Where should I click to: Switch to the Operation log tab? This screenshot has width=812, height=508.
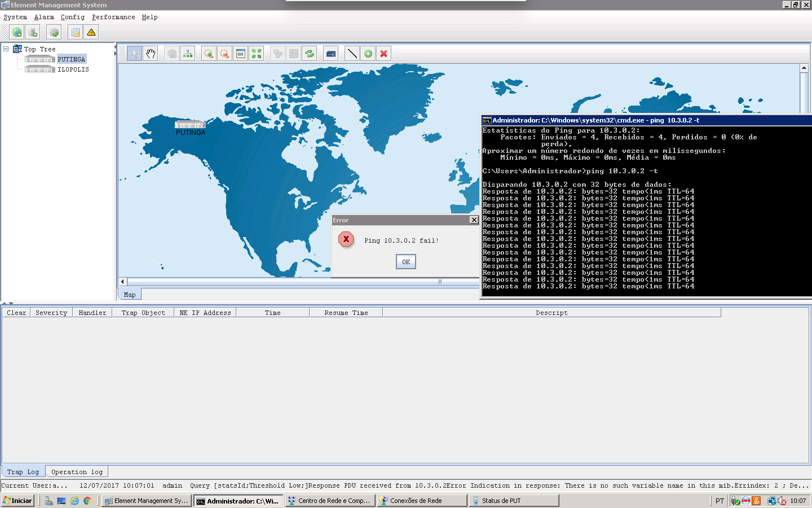pos(77,472)
